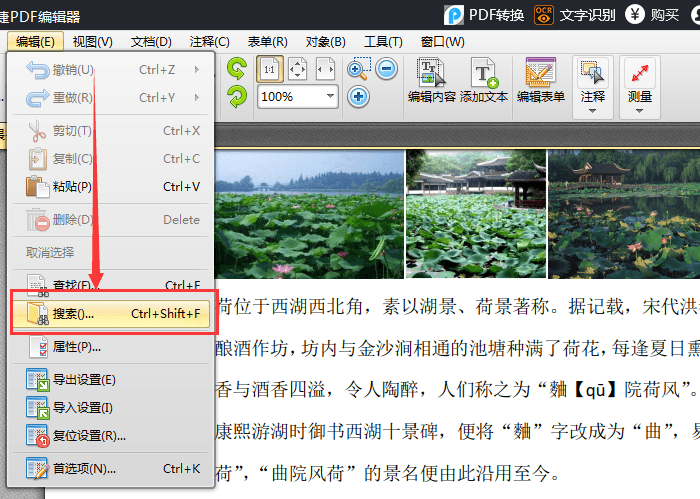Toggle fit width view mode
This screenshot has width=700, height=499.
pyautogui.click(x=325, y=69)
